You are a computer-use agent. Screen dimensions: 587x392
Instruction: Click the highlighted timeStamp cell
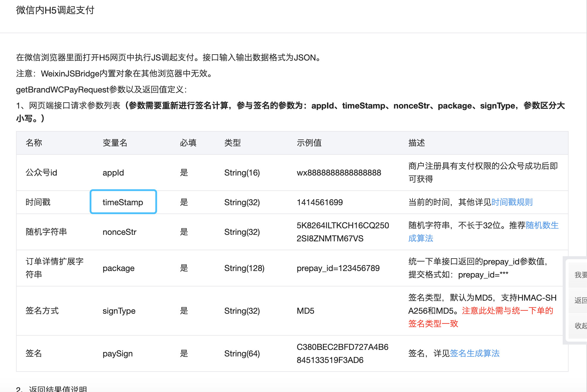(123, 202)
